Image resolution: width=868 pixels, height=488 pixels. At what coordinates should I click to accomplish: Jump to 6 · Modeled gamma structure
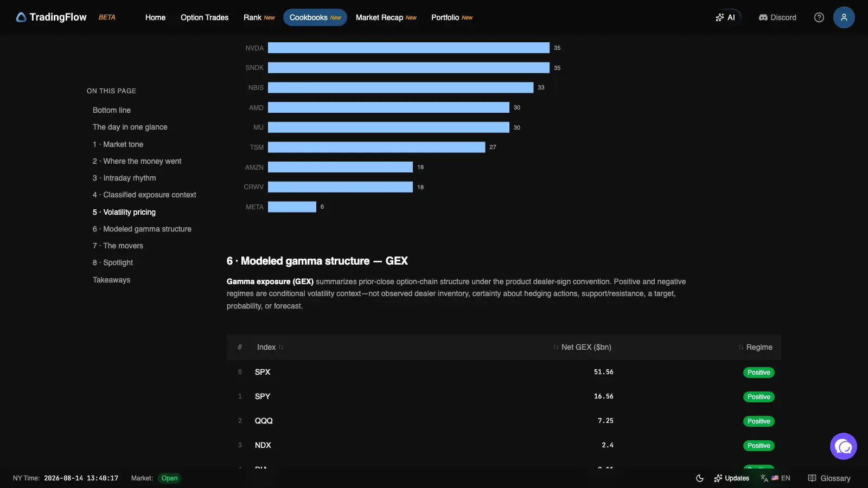(x=142, y=229)
